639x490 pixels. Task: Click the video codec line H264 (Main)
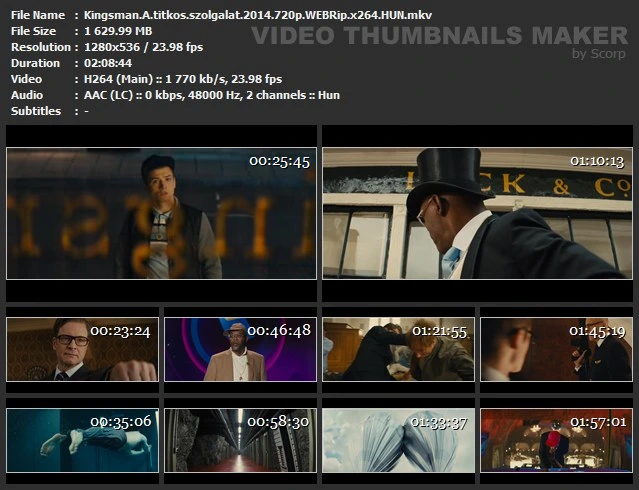(x=183, y=79)
